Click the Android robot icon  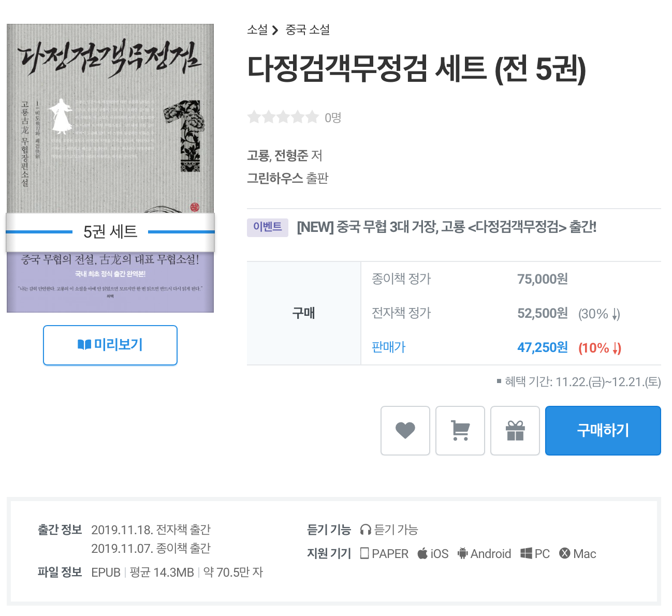point(462,553)
